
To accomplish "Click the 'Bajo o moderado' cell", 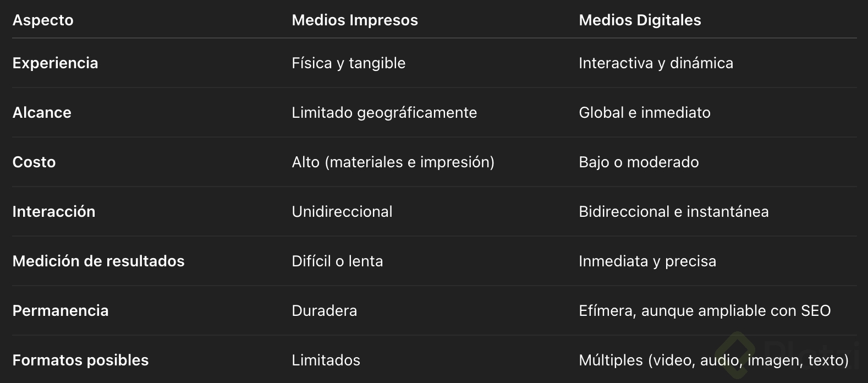I will point(639,162).
